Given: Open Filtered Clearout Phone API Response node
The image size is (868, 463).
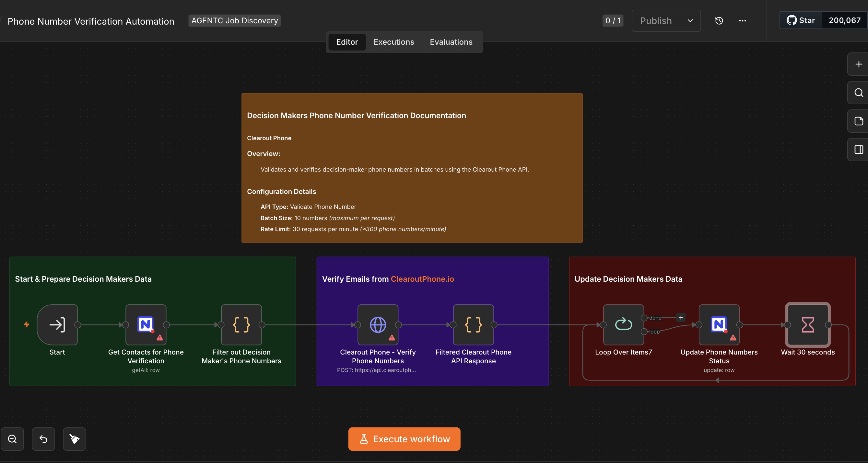Looking at the screenshot, I should coord(474,325).
